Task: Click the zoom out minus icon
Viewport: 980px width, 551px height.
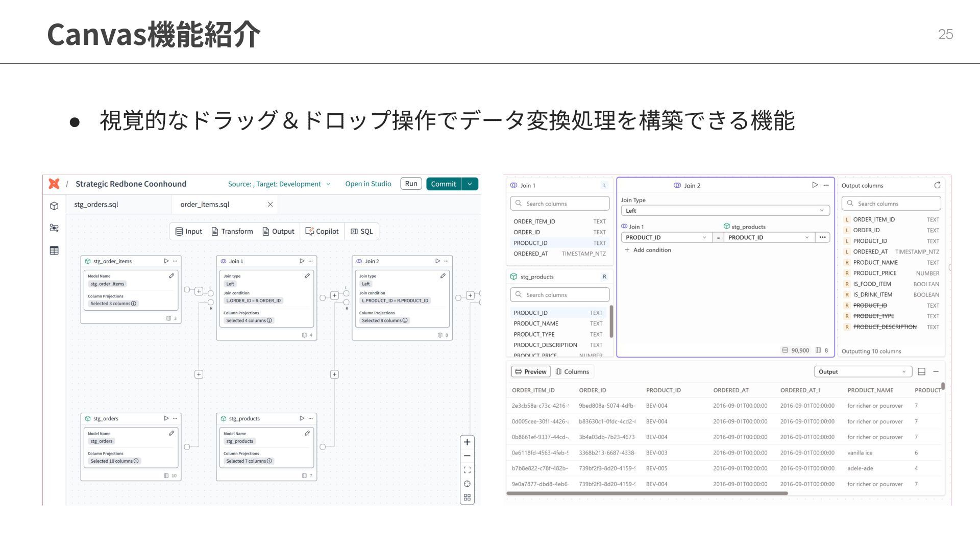Action: coord(467,456)
